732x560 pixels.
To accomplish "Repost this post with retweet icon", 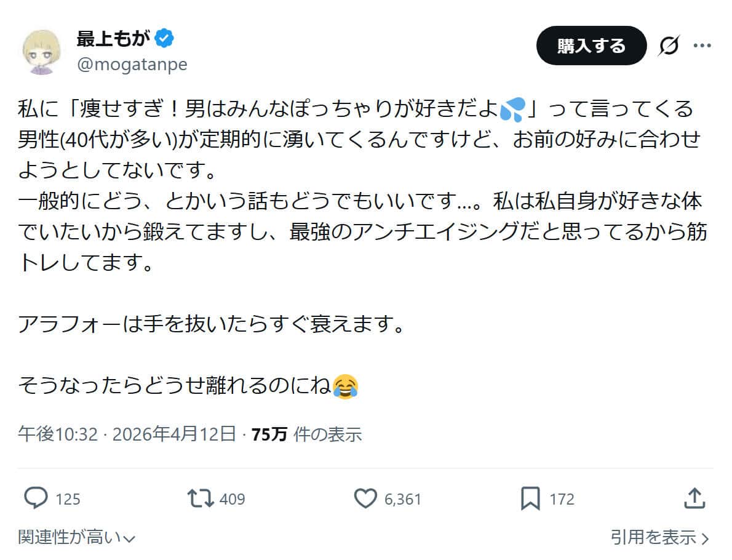I will pyautogui.click(x=200, y=498).
